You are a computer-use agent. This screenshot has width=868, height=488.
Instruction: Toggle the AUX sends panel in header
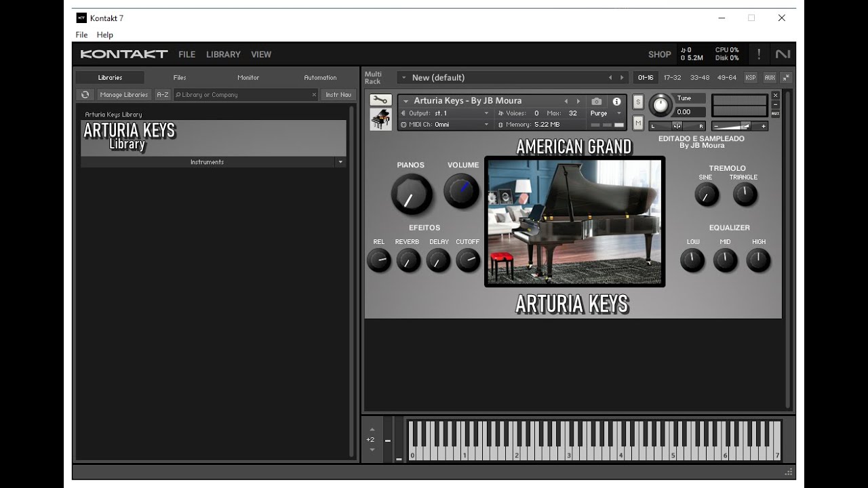(x=770, y=77)
